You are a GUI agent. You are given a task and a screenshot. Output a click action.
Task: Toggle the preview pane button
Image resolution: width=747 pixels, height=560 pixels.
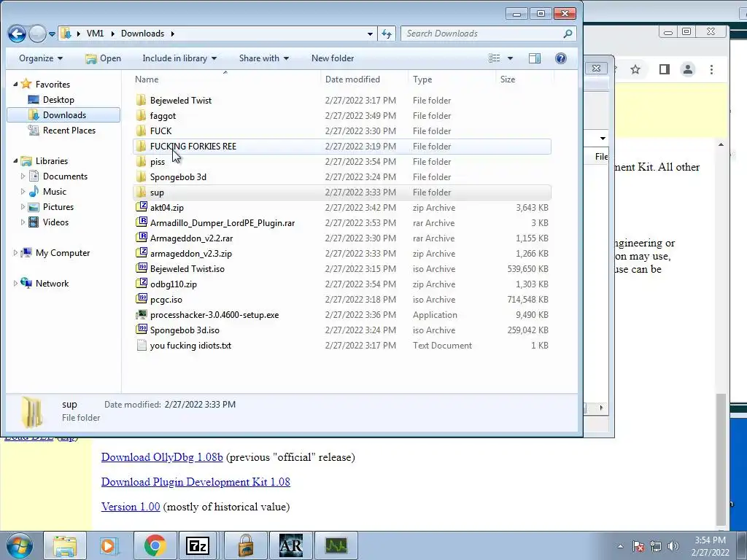tap(535, 58)
